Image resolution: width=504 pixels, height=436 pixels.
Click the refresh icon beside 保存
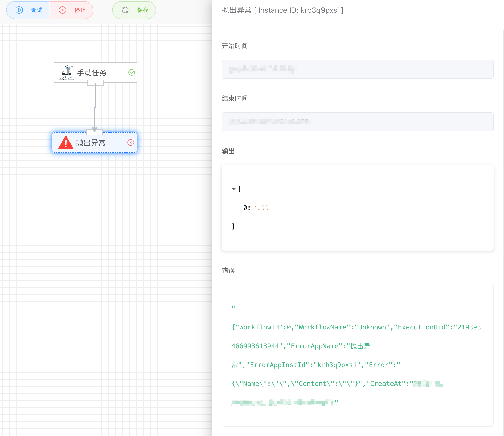pos(125,10)
